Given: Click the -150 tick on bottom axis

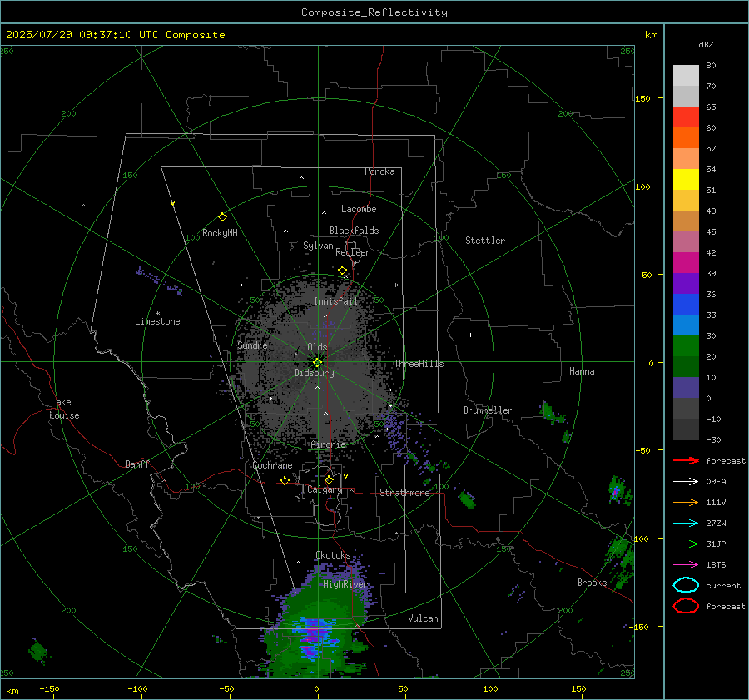Looking at the screenshot, I should (x=49, y=688).
